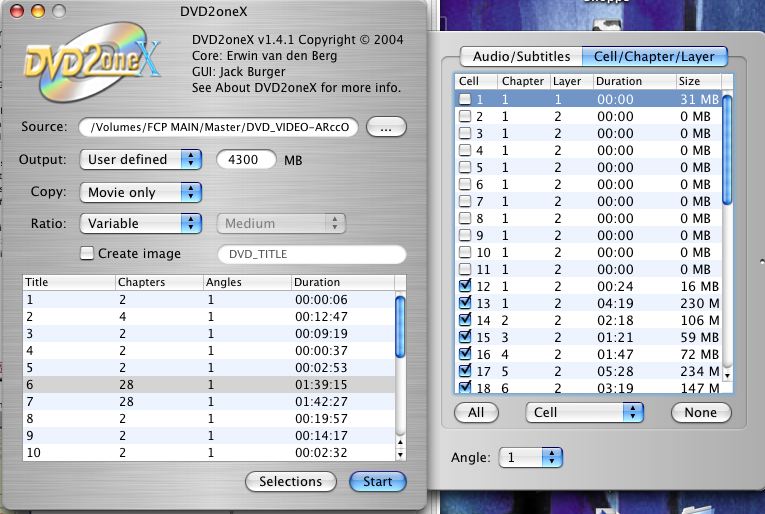Open the Cell selection mode dropdown

(x=584, y=413)
